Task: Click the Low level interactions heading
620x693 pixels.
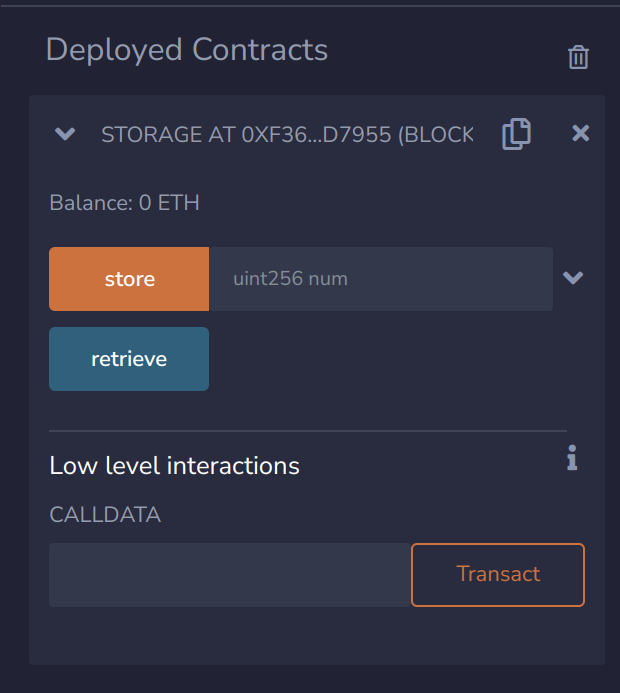Action: point(174,465)
